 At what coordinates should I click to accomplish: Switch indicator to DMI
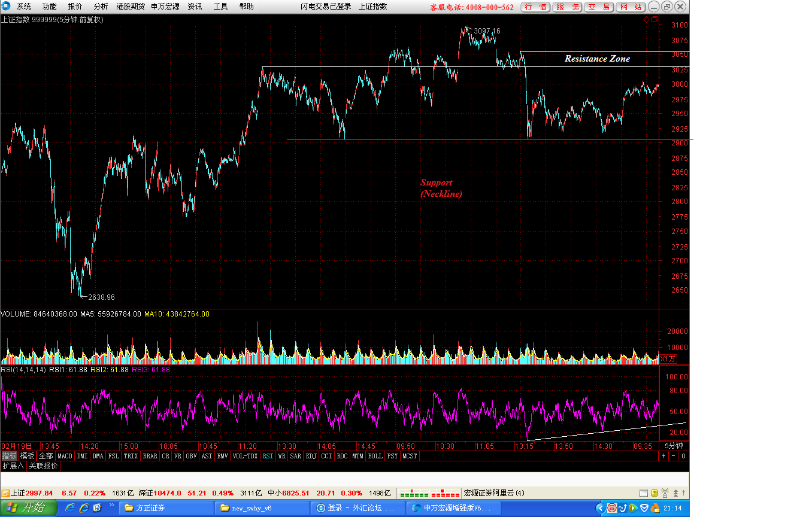82,456
